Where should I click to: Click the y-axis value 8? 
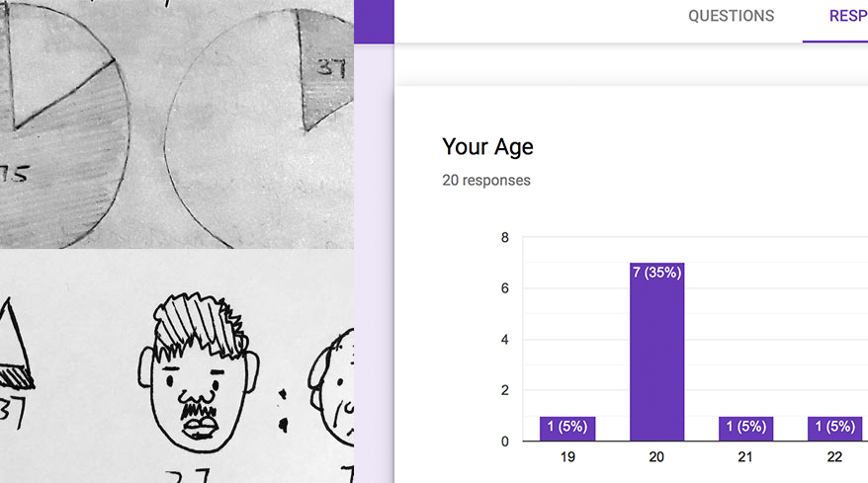click(504, 238)
